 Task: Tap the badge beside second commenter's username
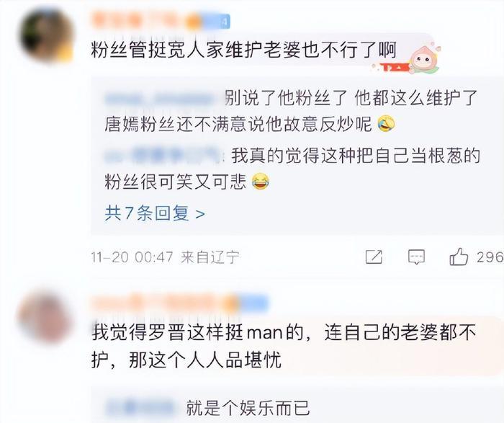(252, 303)
